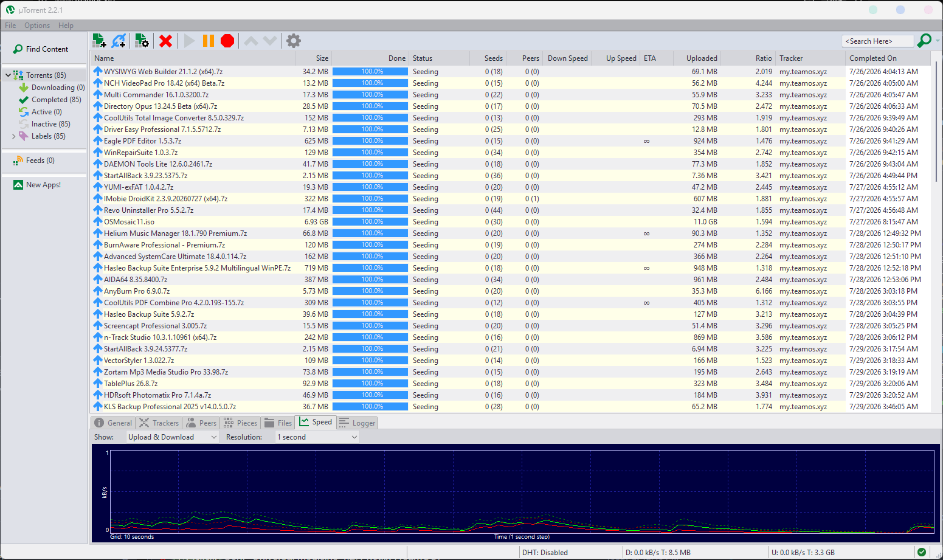Sort by the Completed On column header

(888, 58)
